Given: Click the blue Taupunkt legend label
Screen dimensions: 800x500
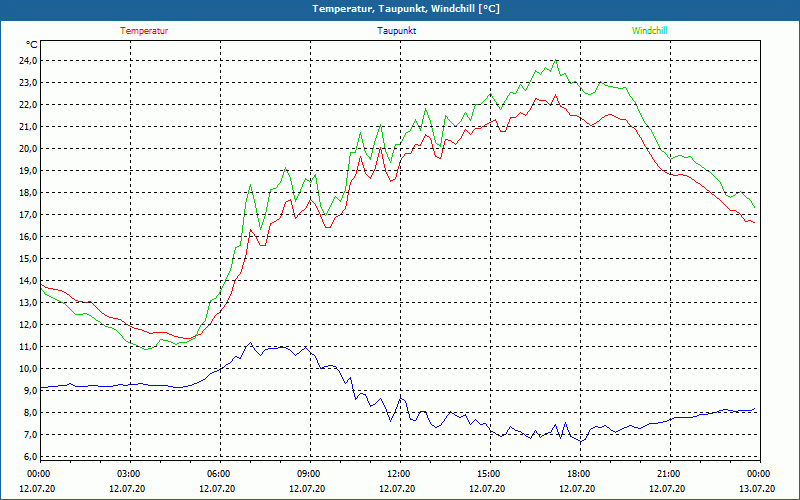Looking at the screenshot, I should pos(396,31).
